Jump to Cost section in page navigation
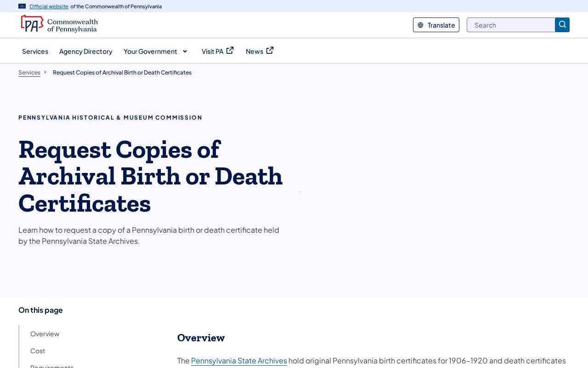 point(38,351)
